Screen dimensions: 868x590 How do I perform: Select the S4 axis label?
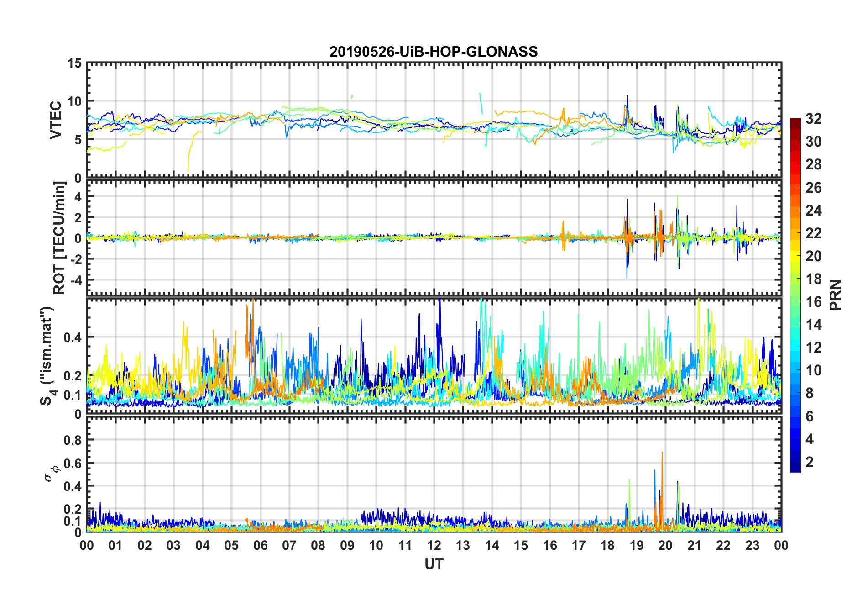point(47,356)
